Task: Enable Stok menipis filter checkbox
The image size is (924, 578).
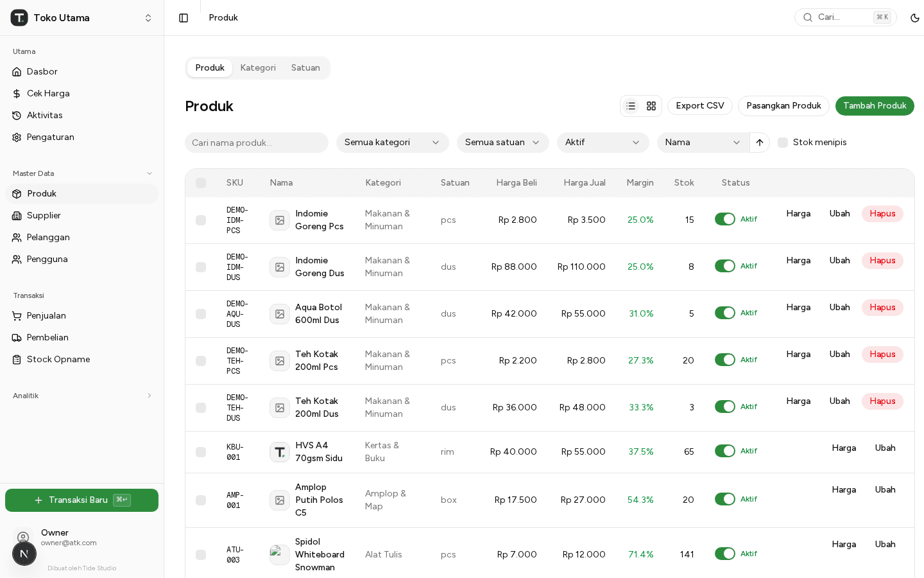Action: pyautogui.click(x=783, y=143)
